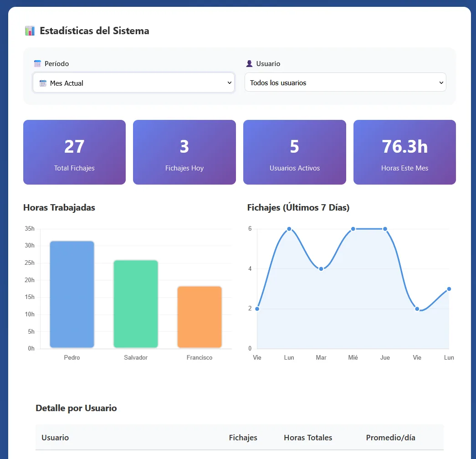Click the bar chart icon beside Estadísticas del Sistema
The width and height of the screenshot is (476, 459).
pos(30,31)
